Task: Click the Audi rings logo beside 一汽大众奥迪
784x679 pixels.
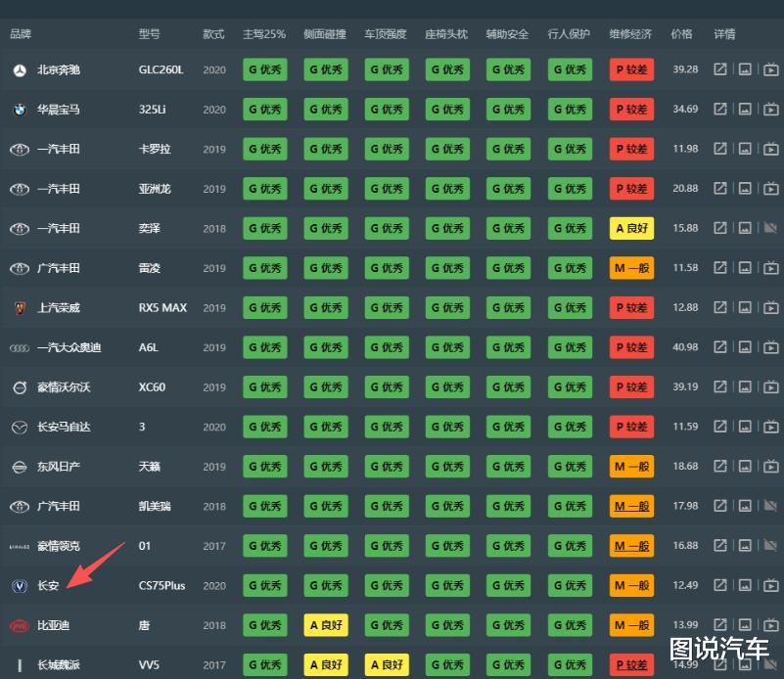Action: coord(20,348)
